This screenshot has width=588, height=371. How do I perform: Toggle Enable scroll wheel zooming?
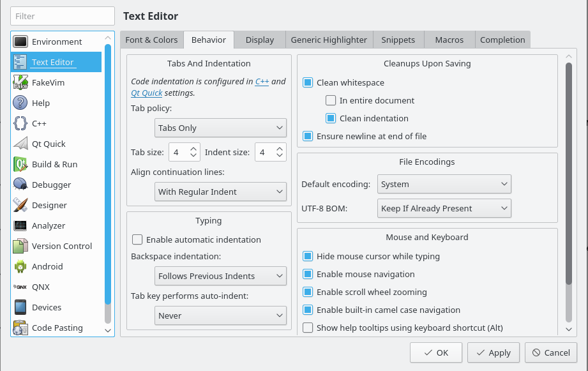[308, 292]
